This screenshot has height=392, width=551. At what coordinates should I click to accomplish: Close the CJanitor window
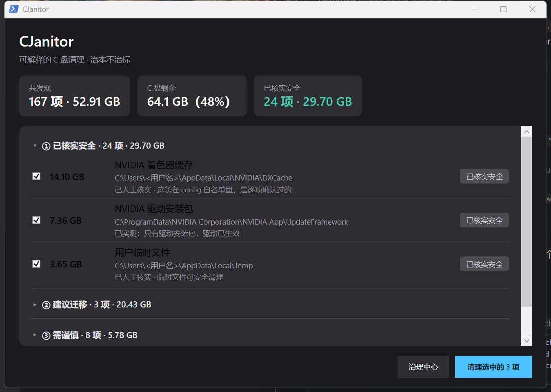532,9
